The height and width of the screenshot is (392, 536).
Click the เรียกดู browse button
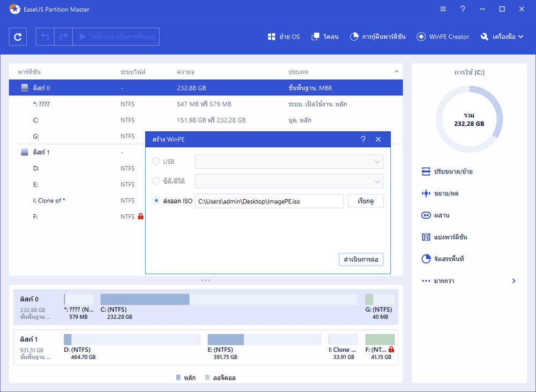coord(366,201)
